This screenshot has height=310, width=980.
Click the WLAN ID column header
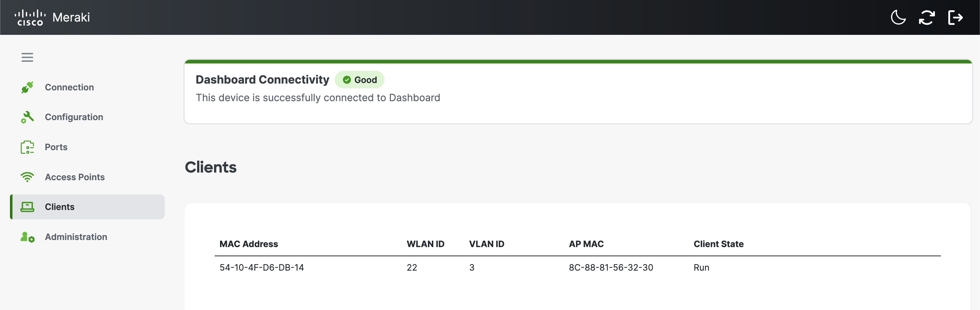tap(425, 244)
